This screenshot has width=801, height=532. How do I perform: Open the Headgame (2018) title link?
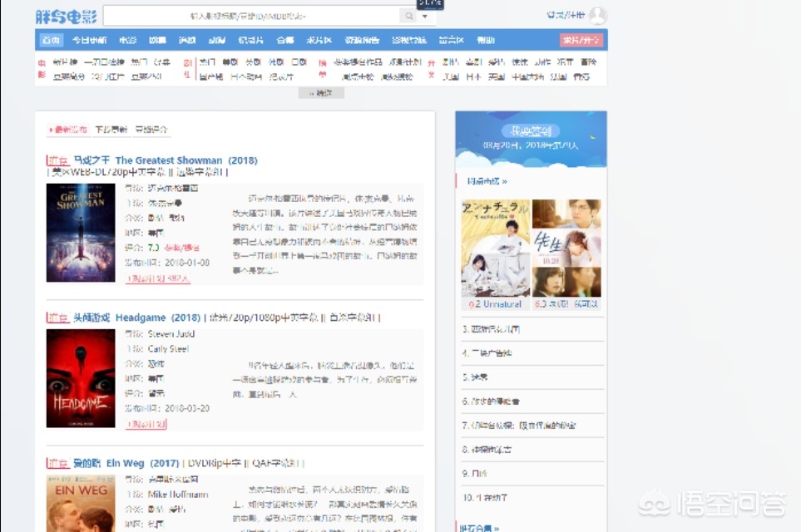pyautogui.click(x=137, y=318)
